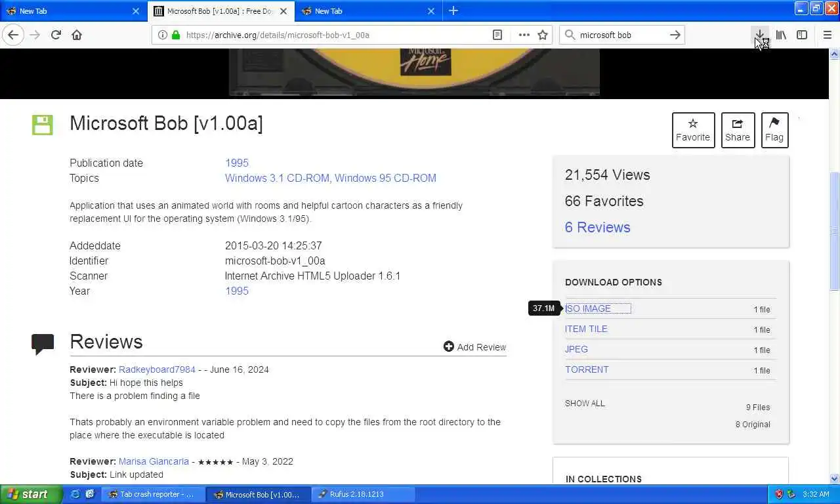Add a review with Add Review

(x=474, y=347)
